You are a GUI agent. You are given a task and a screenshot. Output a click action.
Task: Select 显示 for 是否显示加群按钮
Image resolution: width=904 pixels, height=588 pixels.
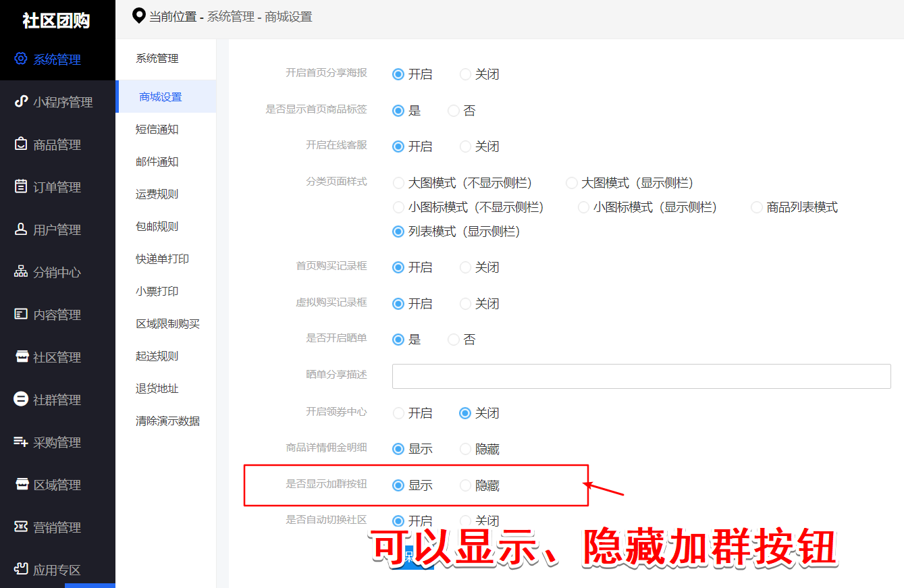(x=398, y=485)
